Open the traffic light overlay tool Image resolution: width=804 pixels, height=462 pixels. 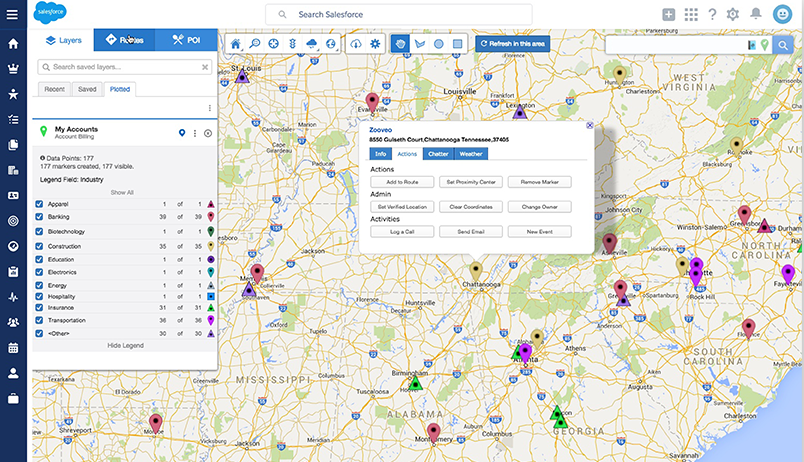(294, 44)
